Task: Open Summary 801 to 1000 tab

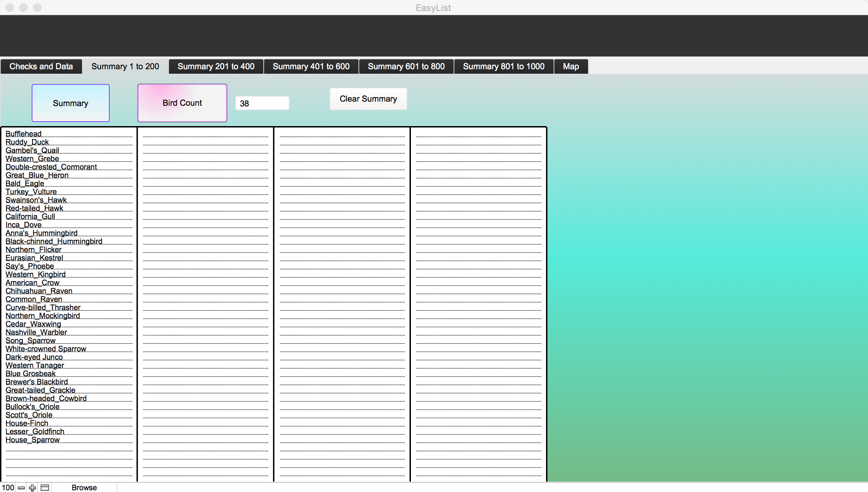Action: click(x=503, y=66)
